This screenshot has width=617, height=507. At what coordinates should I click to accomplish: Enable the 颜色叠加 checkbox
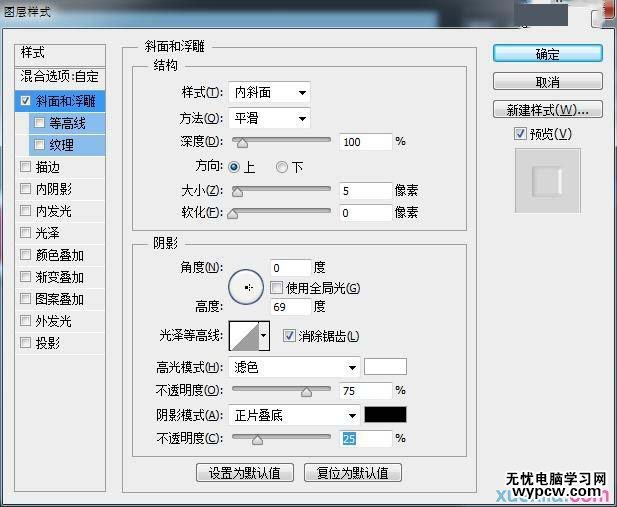(26, 255)
